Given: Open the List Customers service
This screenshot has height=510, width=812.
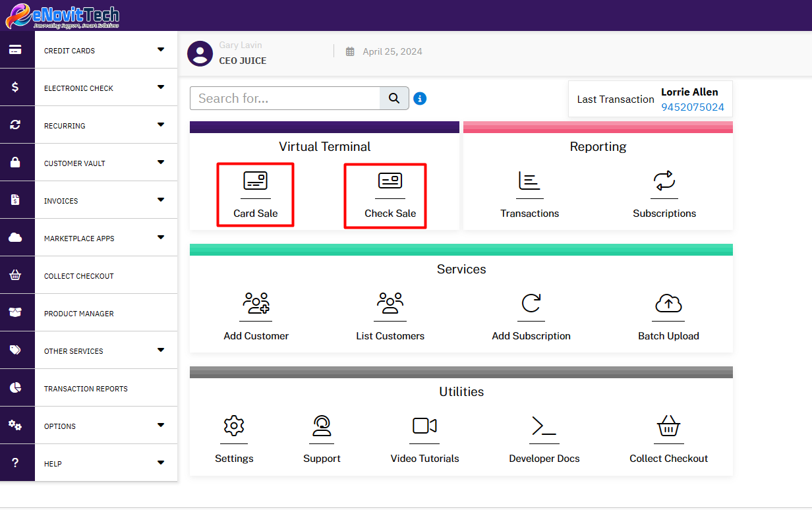Looking at the screenshot, I should tap(390, 304).
